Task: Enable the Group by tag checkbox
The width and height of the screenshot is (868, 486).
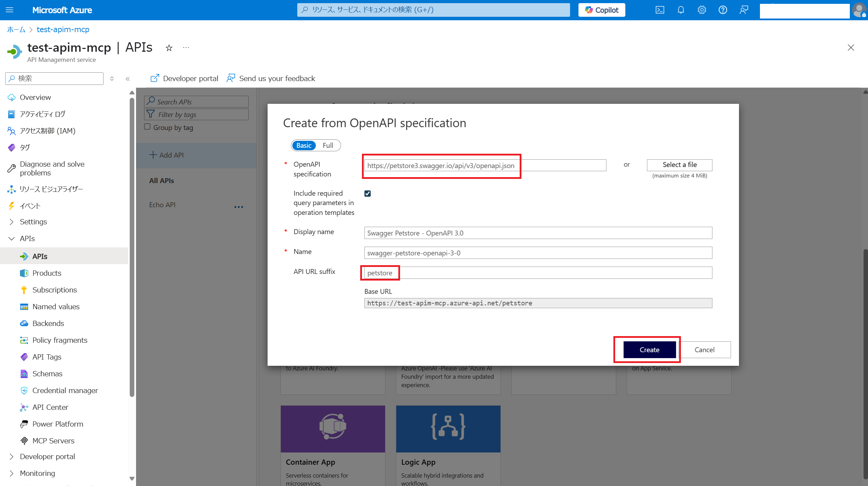Action: pos(147,127)
